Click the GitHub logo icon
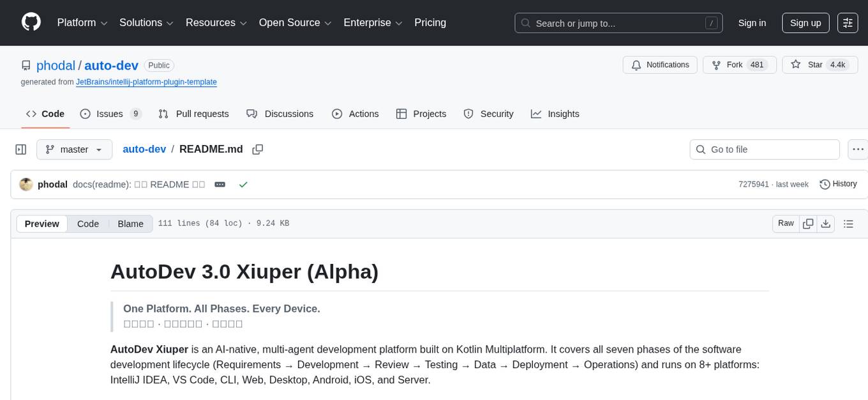868x400 pixels. click(31, 22)
